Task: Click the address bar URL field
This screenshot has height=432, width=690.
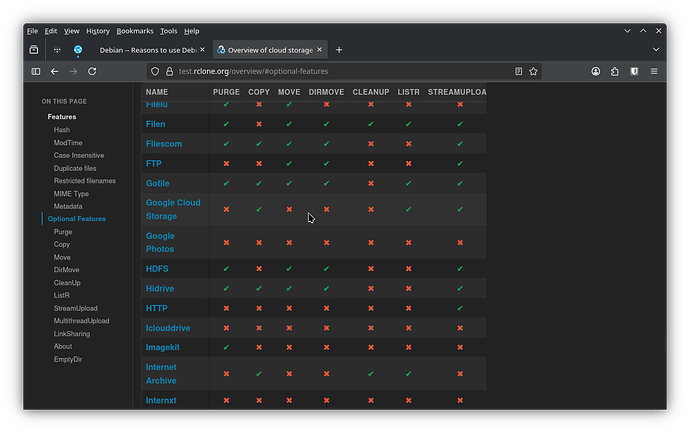Action: (x=343, y=71)
